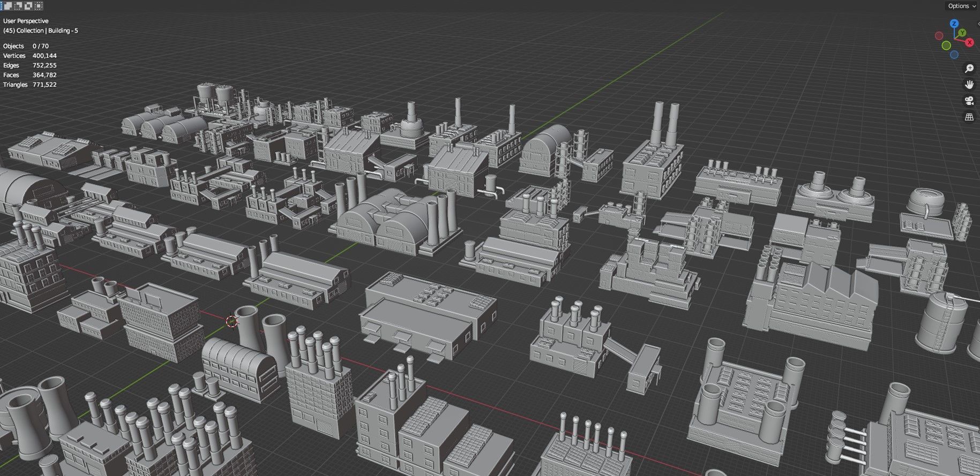This screenshot has width=980, height=476.
Task: Click the Pan view hand icon
Action: (x=969, y=85)
